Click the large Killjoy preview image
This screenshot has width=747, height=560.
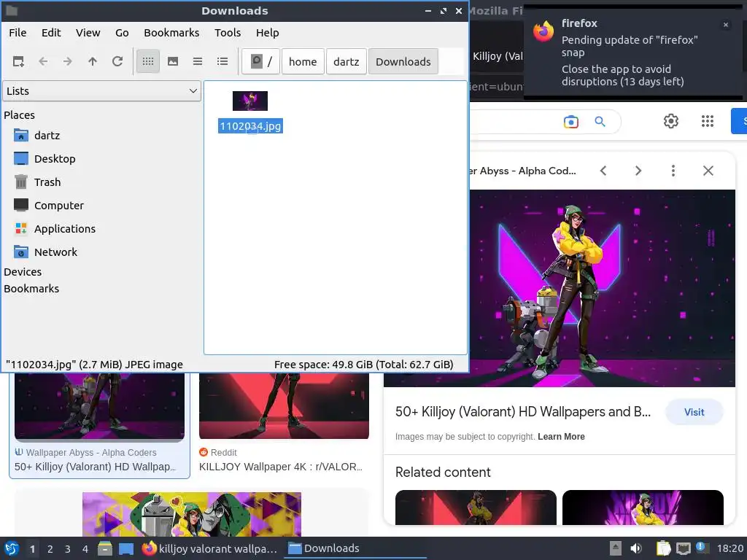point(560,288)
